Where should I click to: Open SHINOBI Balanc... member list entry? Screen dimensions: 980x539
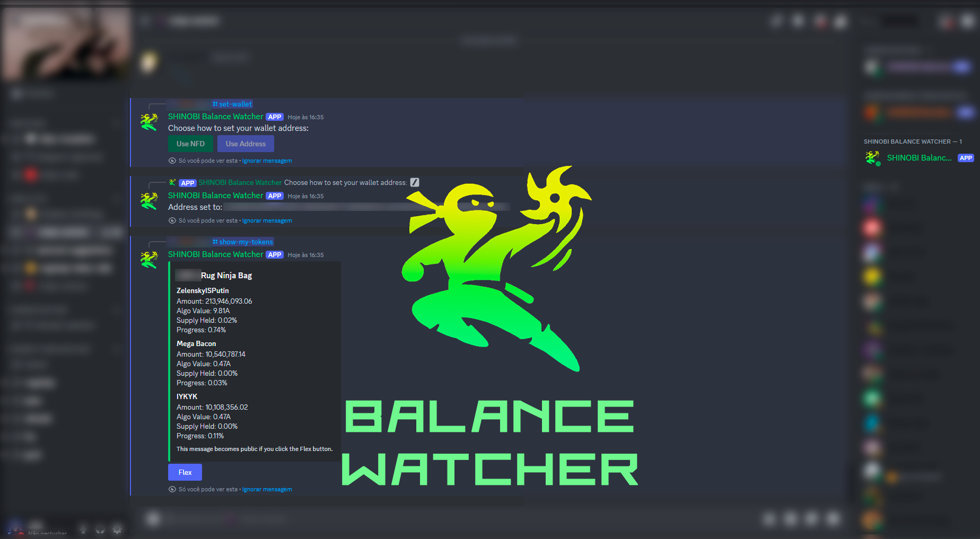[919, 158]
